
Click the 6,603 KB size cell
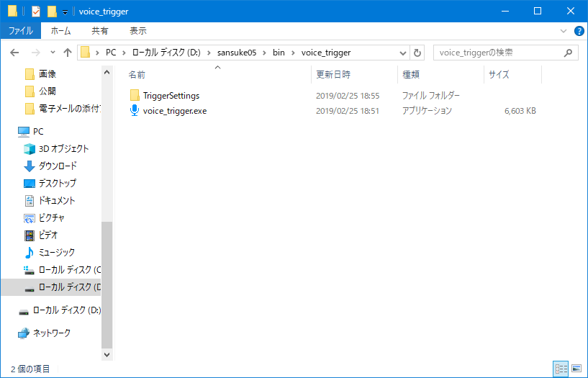point(520,111)
